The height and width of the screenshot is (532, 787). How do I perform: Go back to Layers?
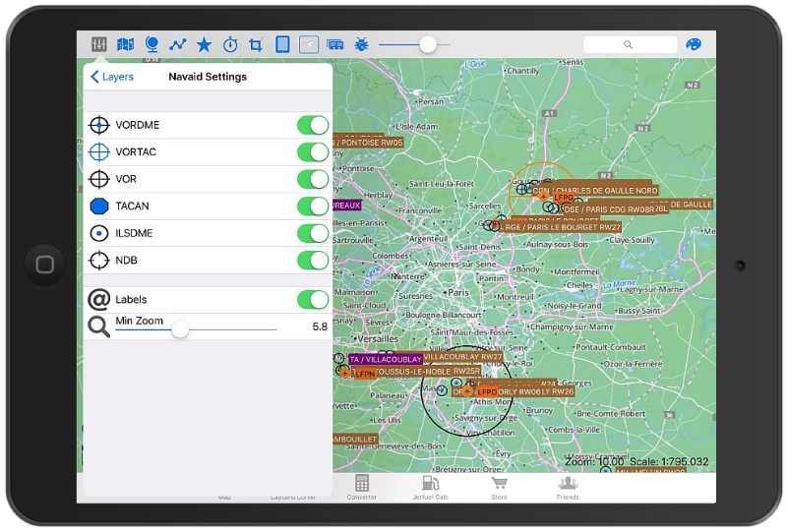pos(112,77)
